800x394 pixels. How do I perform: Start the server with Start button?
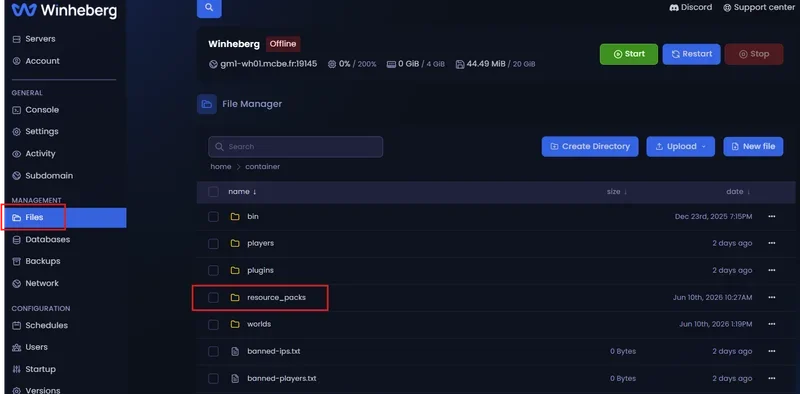629,54
